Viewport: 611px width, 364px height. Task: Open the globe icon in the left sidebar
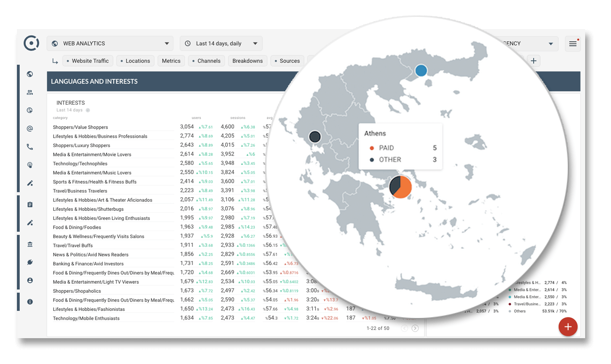coord(30,74)
